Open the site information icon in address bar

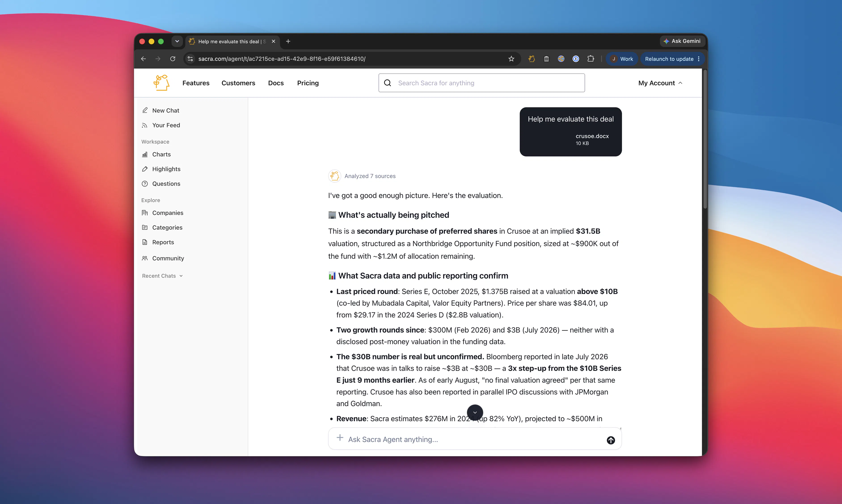190,59
